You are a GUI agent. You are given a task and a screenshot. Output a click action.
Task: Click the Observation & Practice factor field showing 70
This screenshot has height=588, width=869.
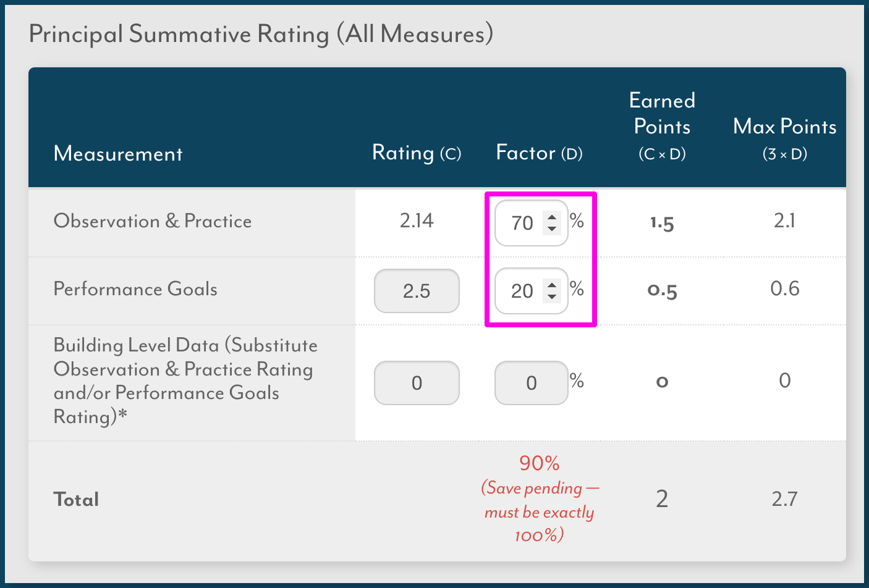pos(532,223)
